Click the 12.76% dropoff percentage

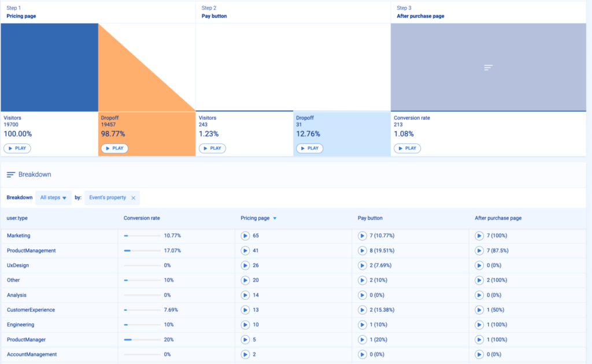coord(308,134)
